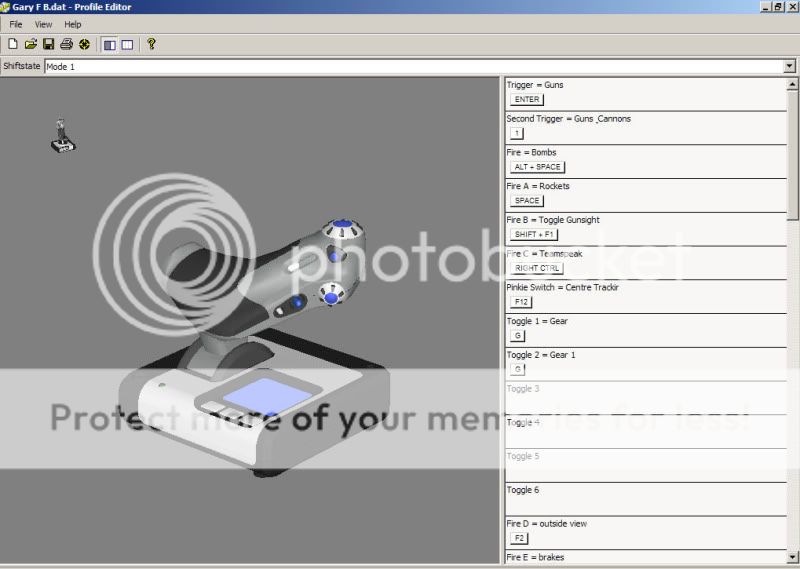Viewport: 800px width, 569px height.
Task: Print the profile using printer icon
Action: click(x=66, y=44)
